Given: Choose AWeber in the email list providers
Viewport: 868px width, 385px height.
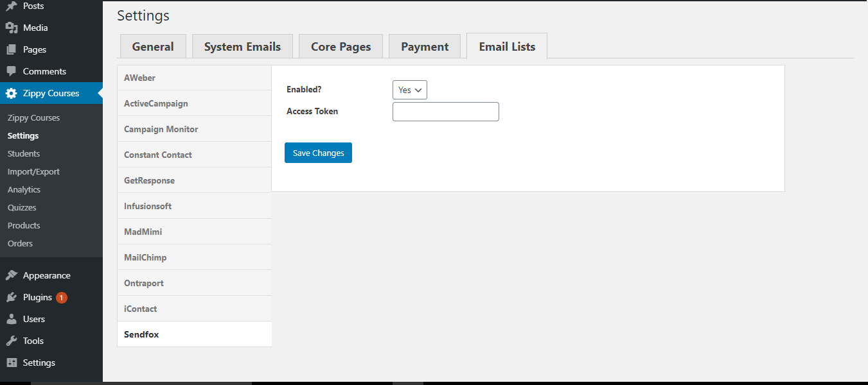Looking at the screenshot, I should pos(194,78).
